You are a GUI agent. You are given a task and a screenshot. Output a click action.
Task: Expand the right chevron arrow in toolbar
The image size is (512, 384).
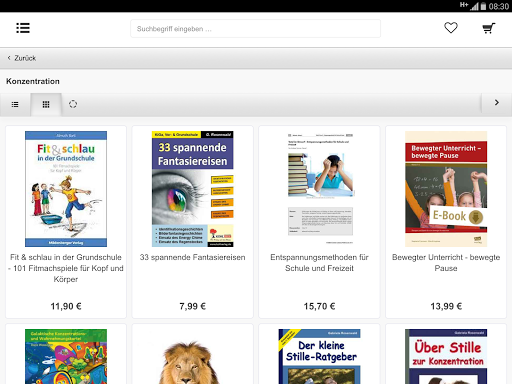click(x=497, y=103)
